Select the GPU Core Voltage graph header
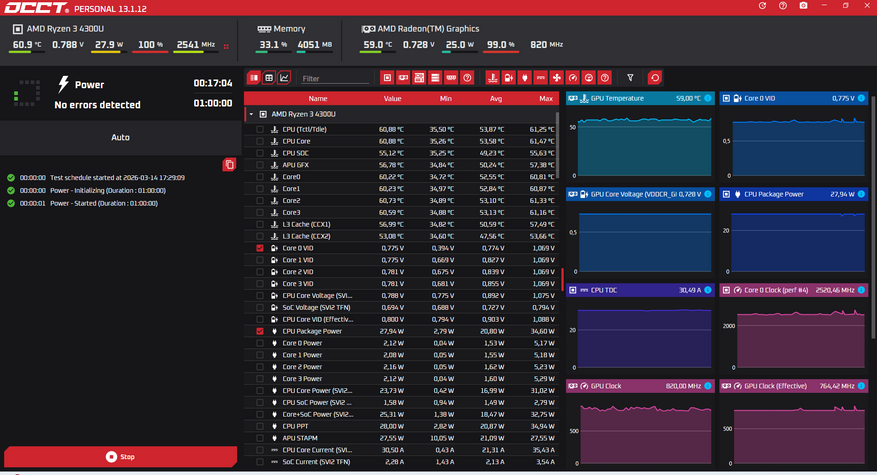877x475 pixels. (640, 194)
